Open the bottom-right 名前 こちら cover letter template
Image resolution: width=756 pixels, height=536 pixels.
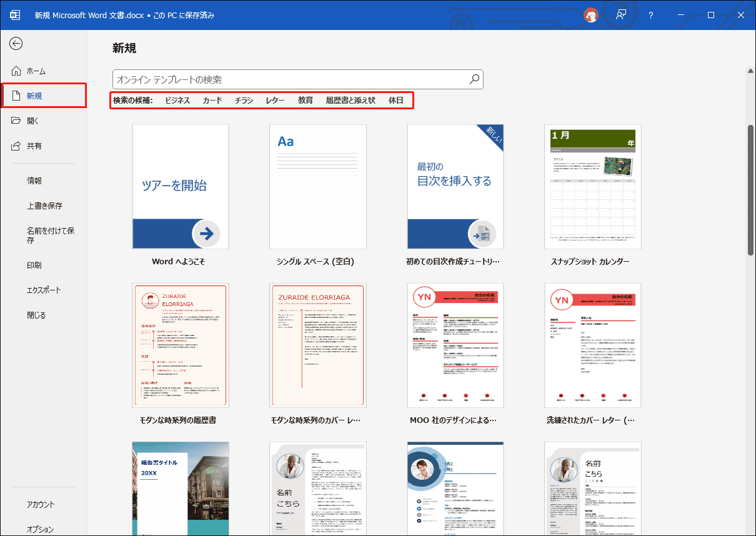coord(593,489)
